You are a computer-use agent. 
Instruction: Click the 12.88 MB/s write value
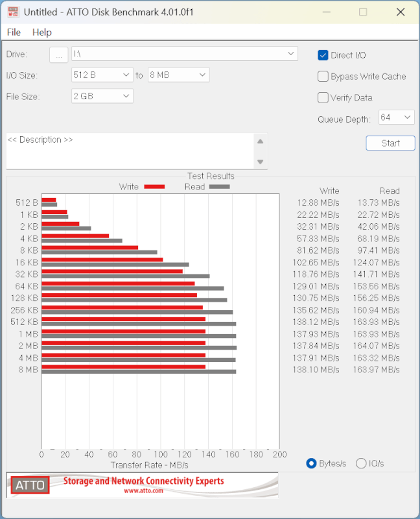(x=318, y=202)
